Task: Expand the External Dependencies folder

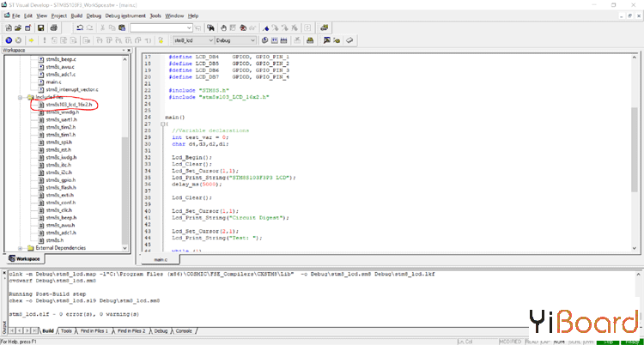Action: pyautogui.click(x=20, y=248)
